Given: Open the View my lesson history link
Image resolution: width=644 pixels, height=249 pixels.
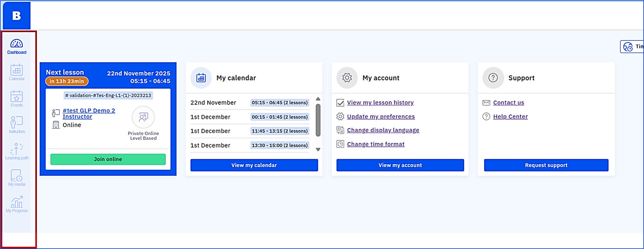Looking at the screenshot, I should (x=380, y=103).
